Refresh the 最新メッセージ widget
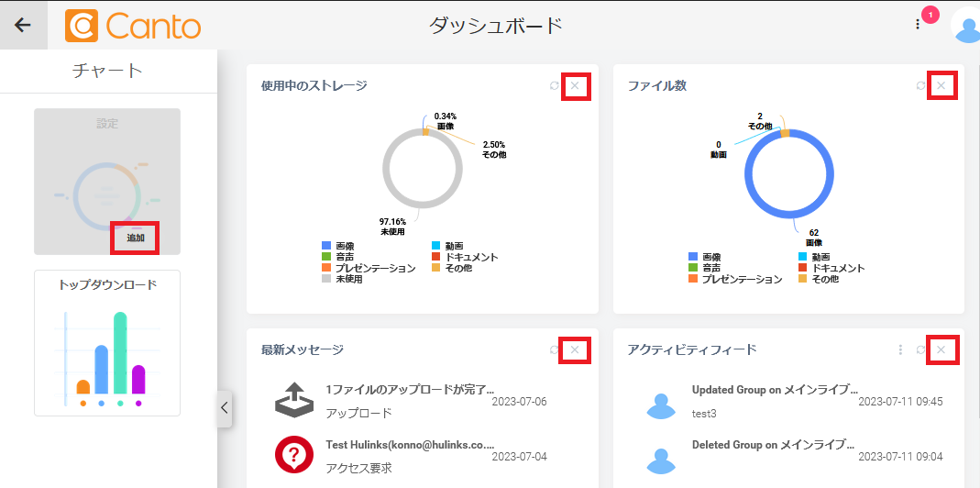 [554, 349]
